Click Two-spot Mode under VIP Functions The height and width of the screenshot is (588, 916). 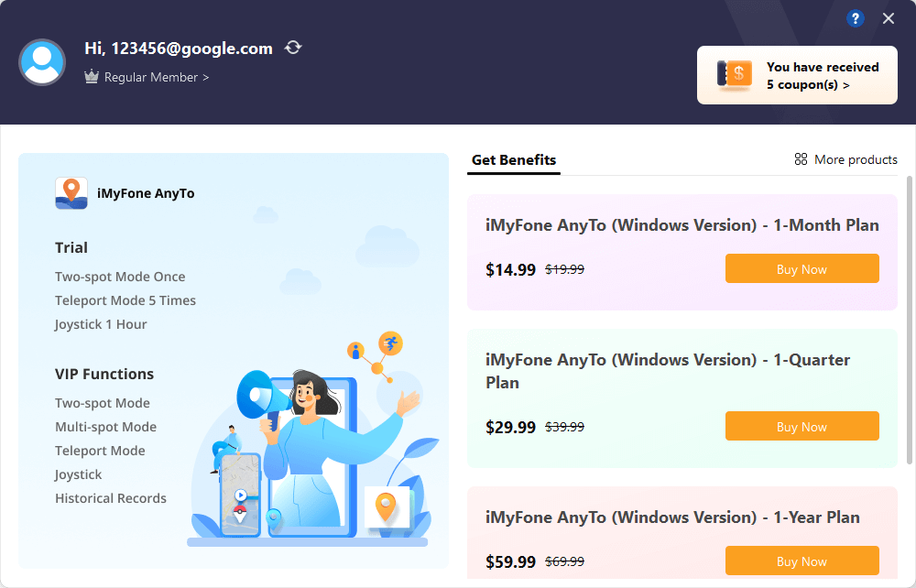point(103,404)
